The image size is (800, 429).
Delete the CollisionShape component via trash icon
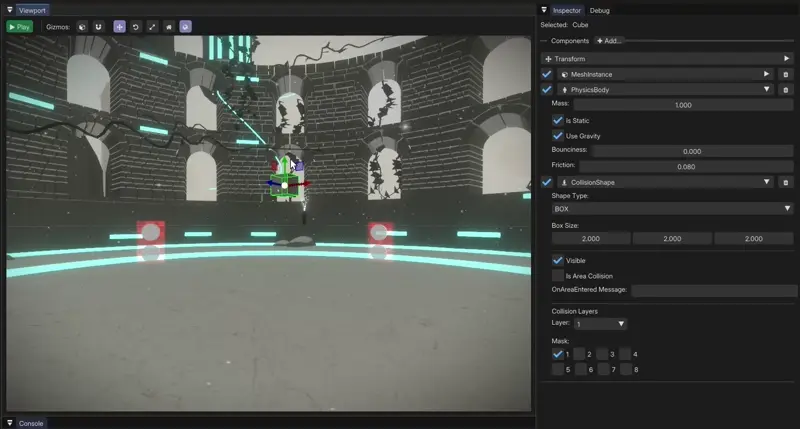(x=786, y=182)
